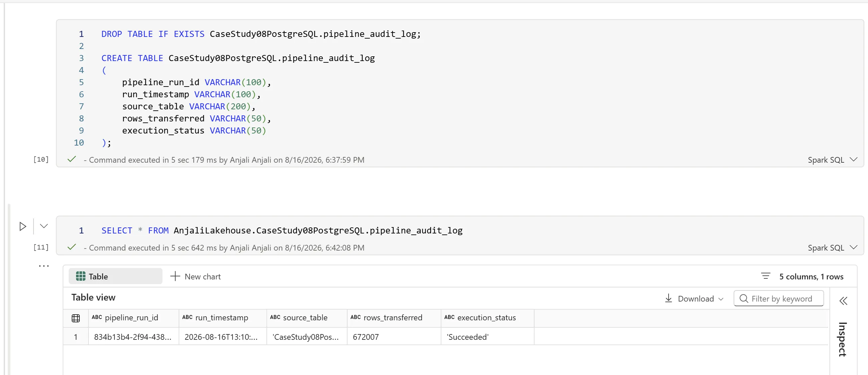
Task: Click the search magnifier icon
Action: coord(744,299)
